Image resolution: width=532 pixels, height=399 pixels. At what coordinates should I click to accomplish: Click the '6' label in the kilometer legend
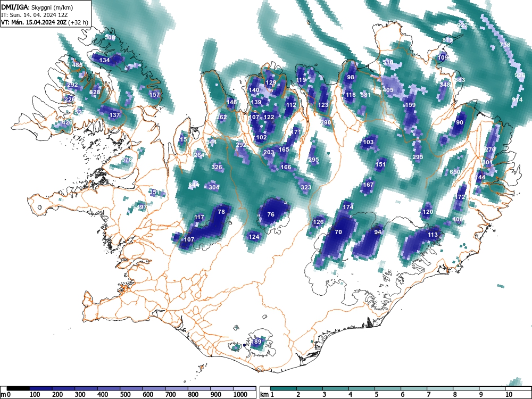pyautogui.click(x=402, y=395)
